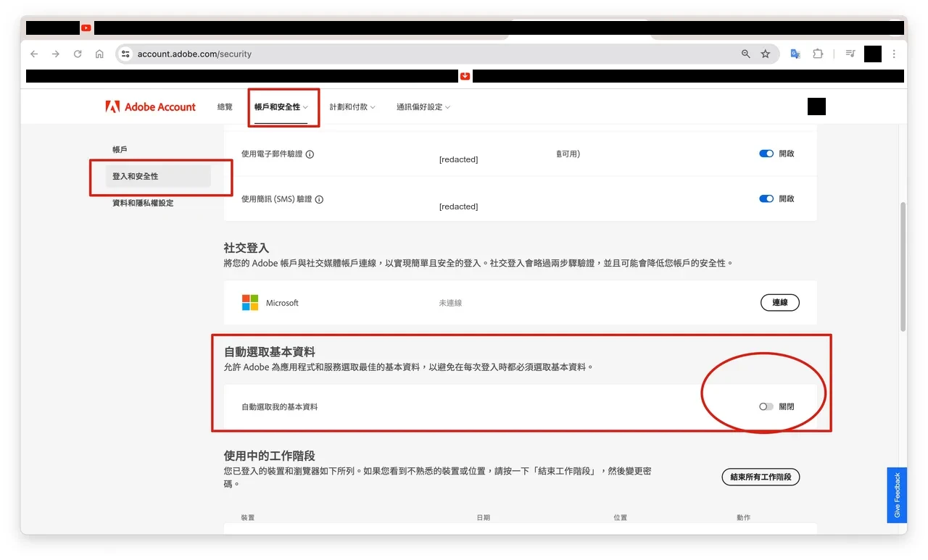Click the browser forward arrow
Image resolution: width=928 pixels, height=560 pixels.
coord(56,54)
